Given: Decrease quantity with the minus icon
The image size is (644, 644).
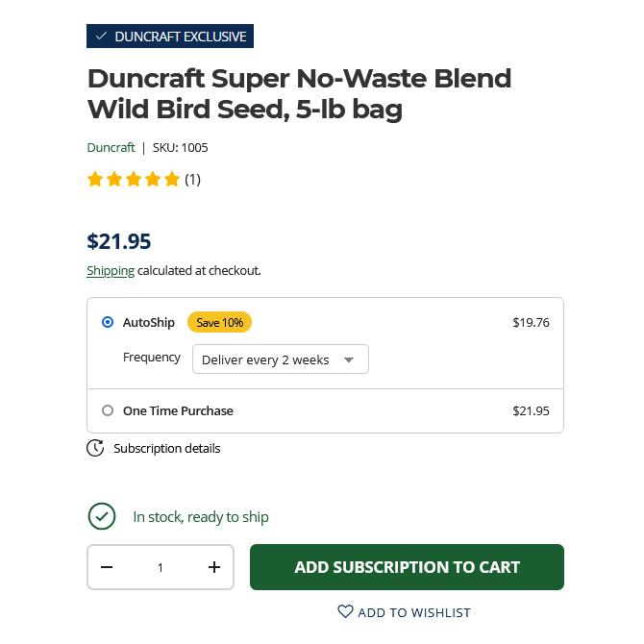Looking at the screenshot, I should pos(107,567).
